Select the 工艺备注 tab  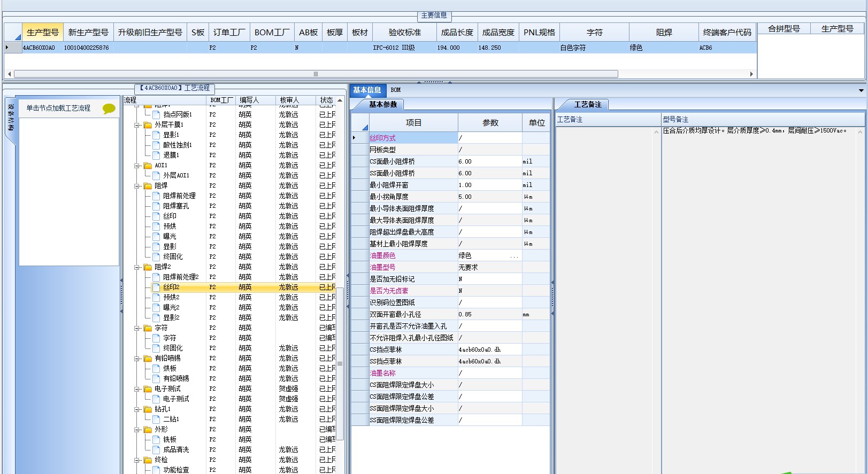point(587,105)
